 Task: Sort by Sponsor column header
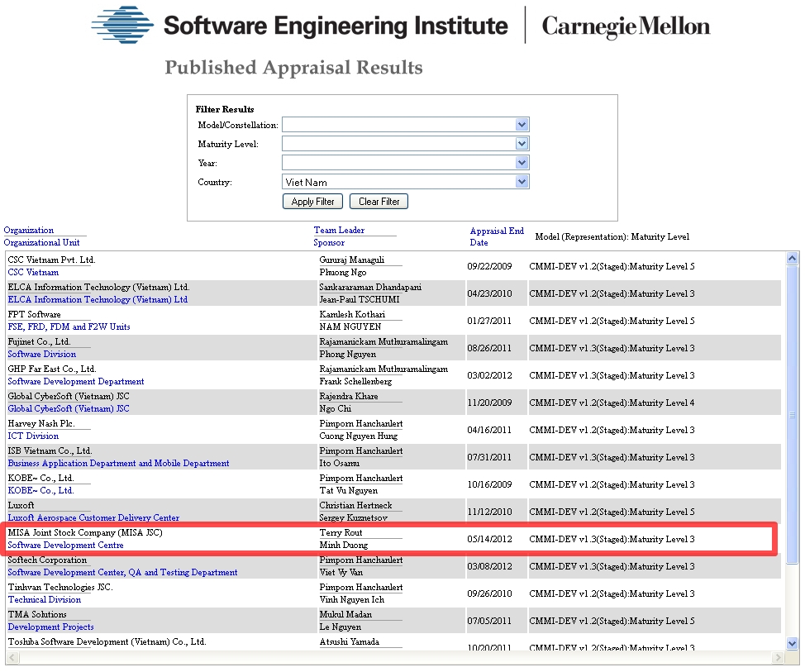click(x=329, y=243)
